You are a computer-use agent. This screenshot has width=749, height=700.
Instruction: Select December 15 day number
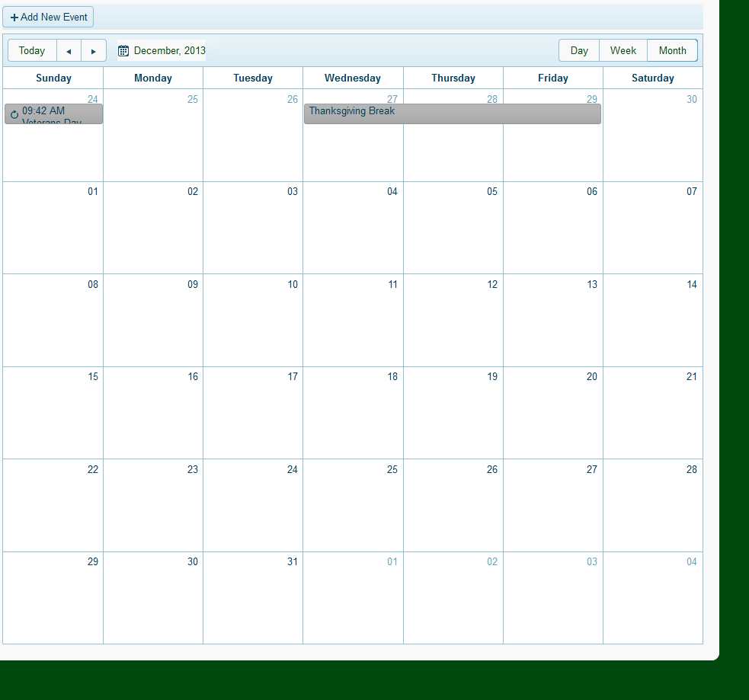tap(93, 377)
